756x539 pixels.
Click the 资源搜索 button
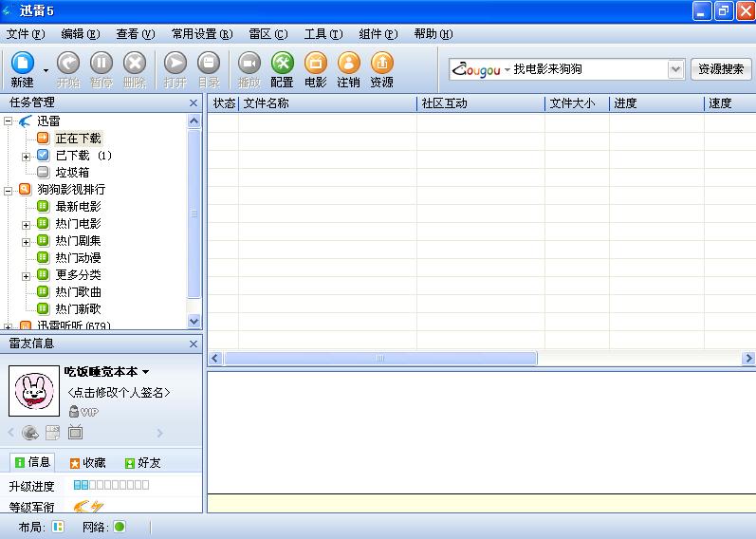721,69
